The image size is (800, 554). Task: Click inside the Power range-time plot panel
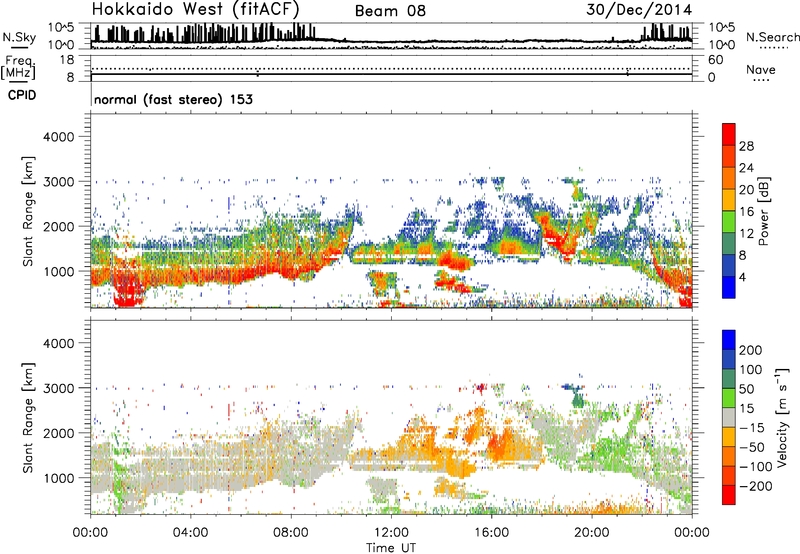point(391,211)
